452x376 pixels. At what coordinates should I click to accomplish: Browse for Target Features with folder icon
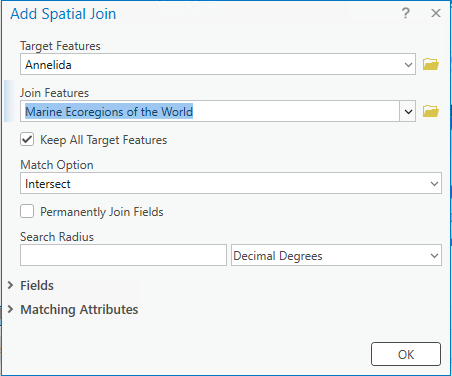coord(431,64)
